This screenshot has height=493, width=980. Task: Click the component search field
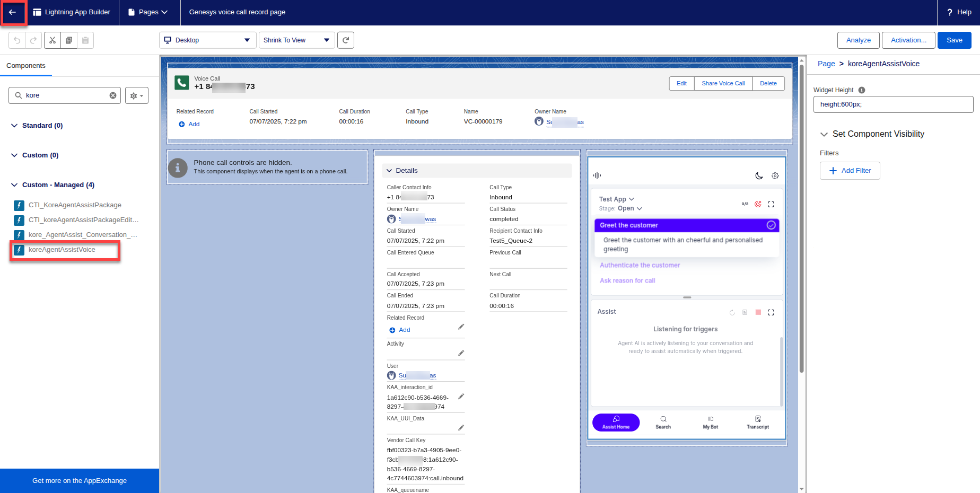(65, 95)
